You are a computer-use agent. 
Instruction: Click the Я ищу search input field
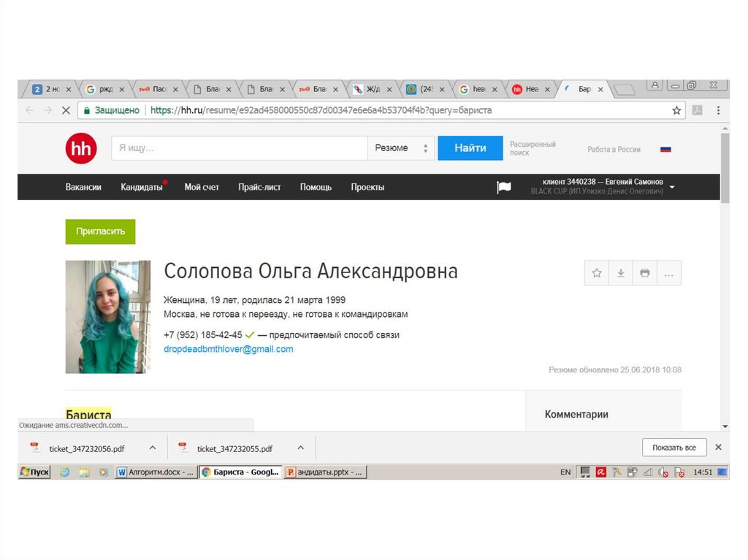point(239,148)
